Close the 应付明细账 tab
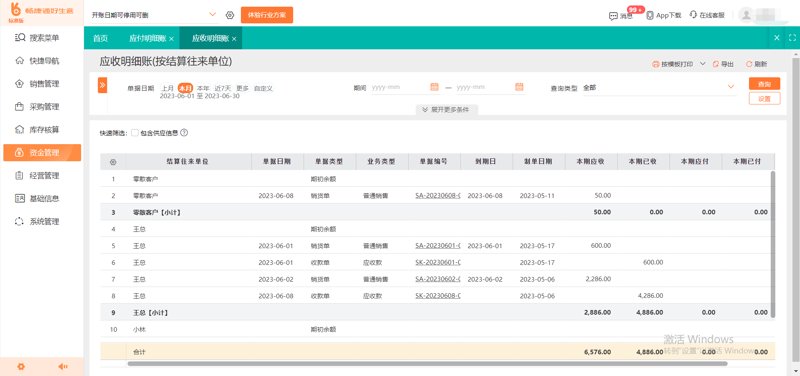The image size is (800, 376). (171, 39)
